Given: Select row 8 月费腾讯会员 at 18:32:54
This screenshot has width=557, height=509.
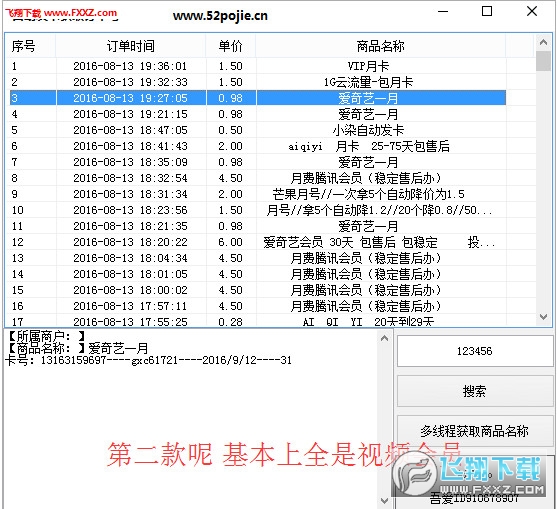Looking at the screenshot, I should click(256, 178).
